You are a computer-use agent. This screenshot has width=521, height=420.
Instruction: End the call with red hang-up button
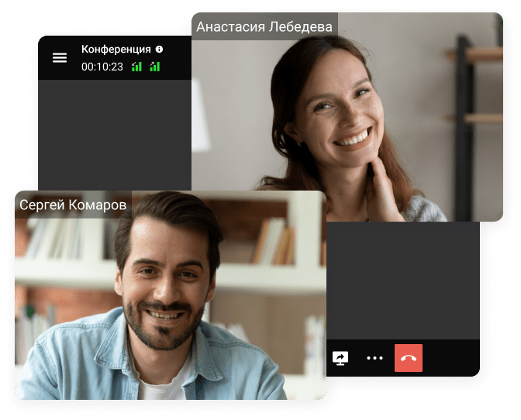tap(409, 358)
